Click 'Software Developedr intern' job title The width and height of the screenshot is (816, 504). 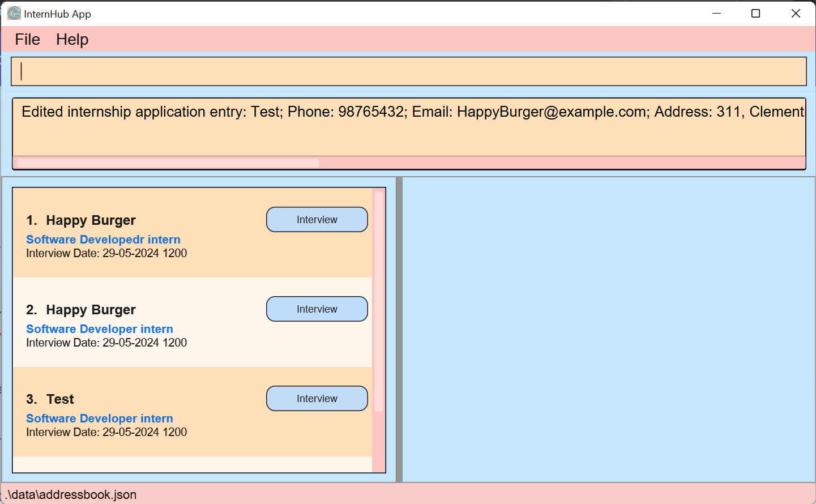pyautogui.click(x=103, y=240)
